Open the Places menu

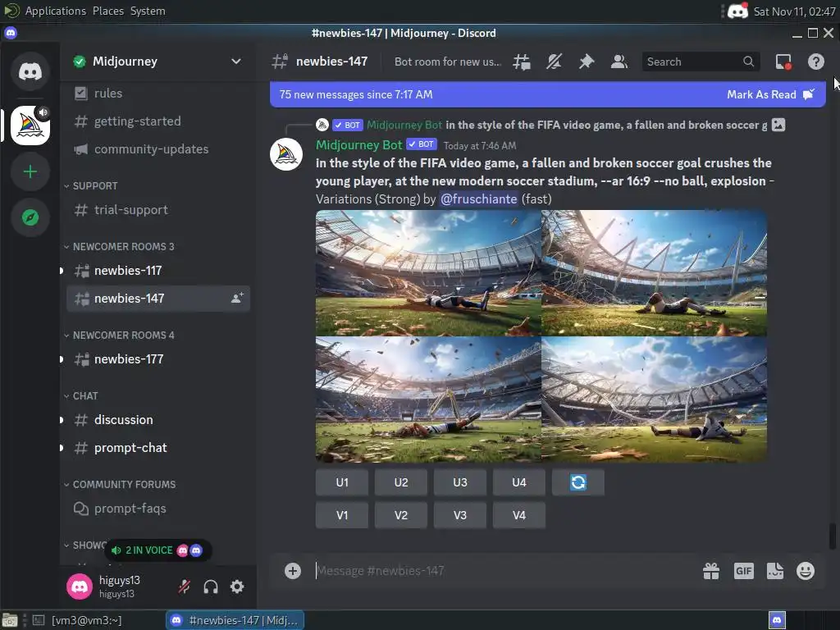point(107,11)
